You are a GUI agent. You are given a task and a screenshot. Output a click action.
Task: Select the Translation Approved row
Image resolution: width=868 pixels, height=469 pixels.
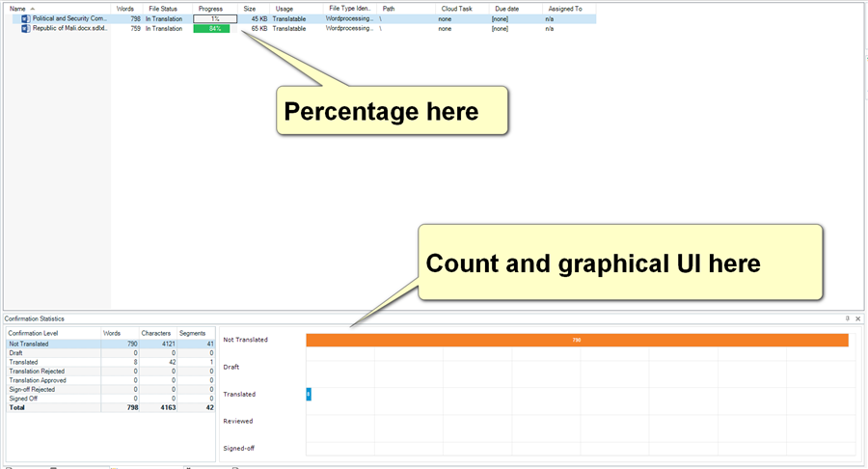pos(111,380)
